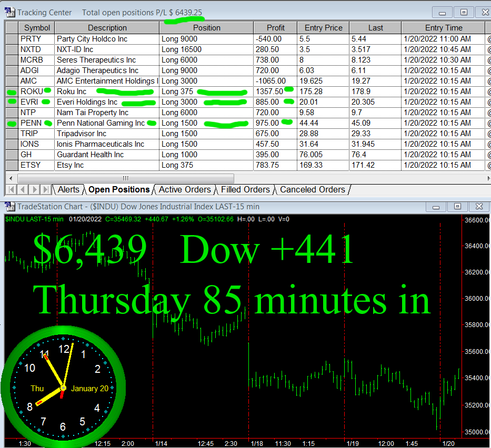Click the 1/14 date axis label
The height and width of the screenshot is (448, 491).
pyautogui.click(x=161, y=444)
